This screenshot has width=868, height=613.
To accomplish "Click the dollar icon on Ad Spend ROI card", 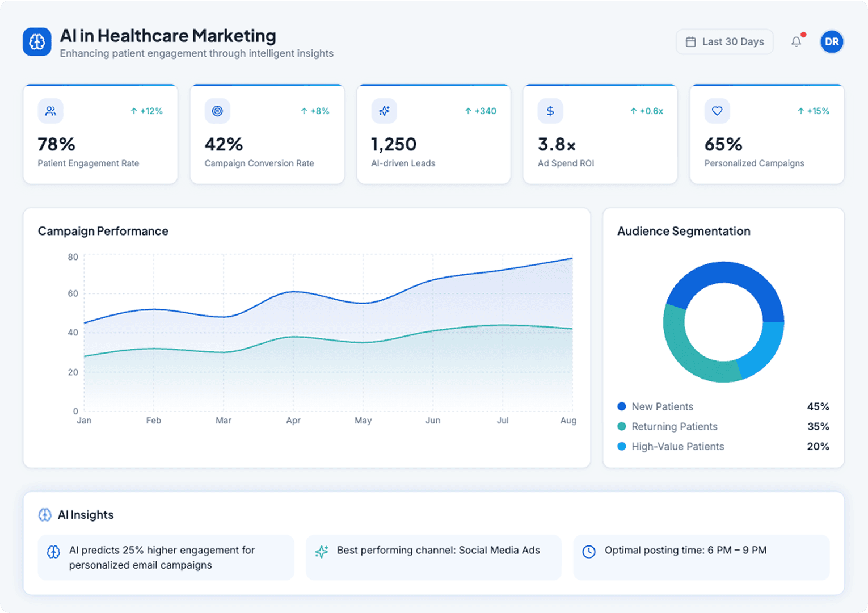I will point(550,111).
